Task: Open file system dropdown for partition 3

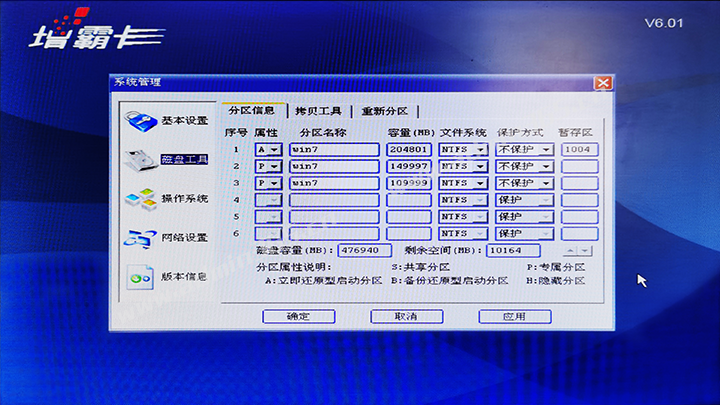Action: [480, 183]
